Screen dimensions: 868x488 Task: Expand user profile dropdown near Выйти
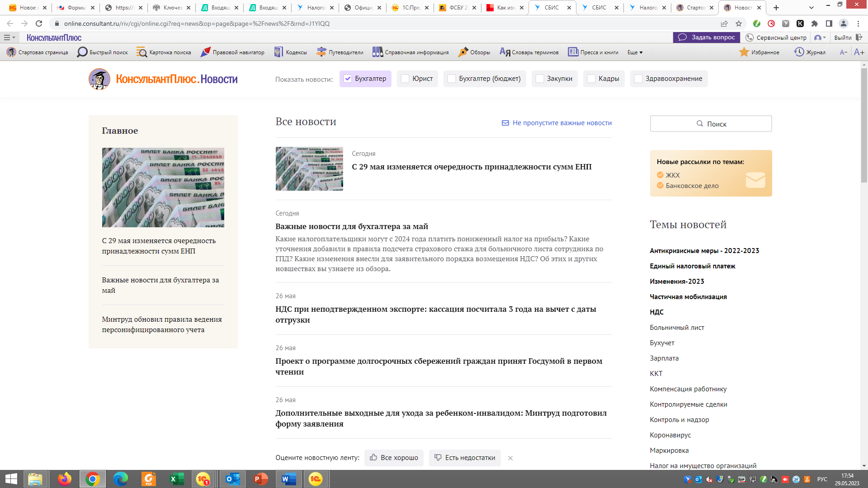click(x=820, y=38)
